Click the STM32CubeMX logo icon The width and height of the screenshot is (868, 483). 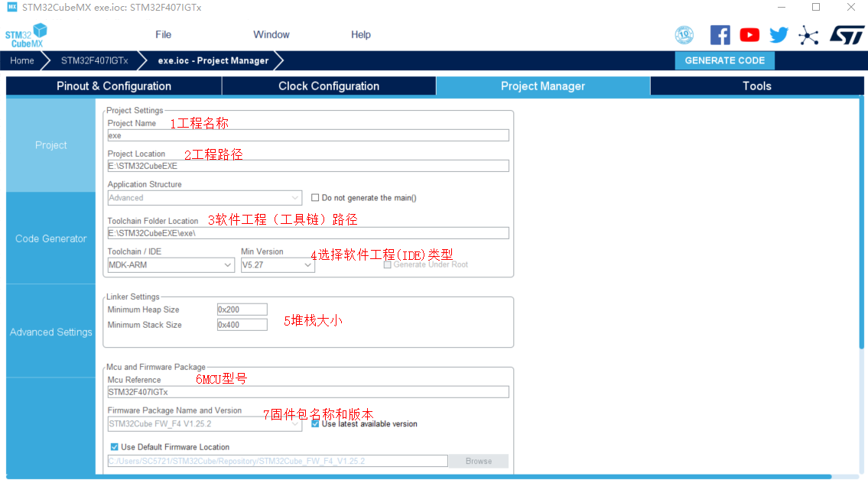[26, 35]
